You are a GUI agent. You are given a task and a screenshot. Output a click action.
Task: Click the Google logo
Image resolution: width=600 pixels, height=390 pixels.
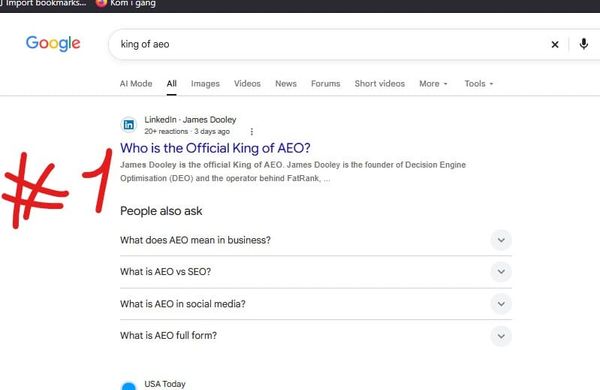tap(53, 43)
